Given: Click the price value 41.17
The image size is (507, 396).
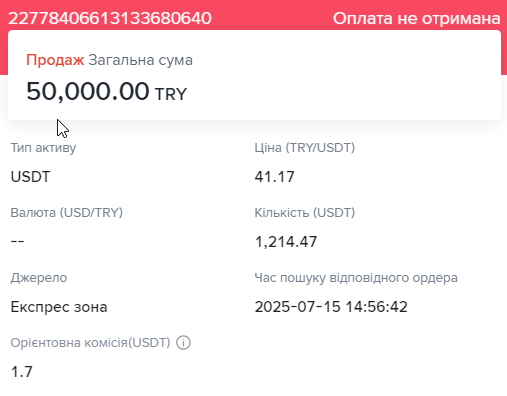Looking at the screenshot, I should (275, 177).
